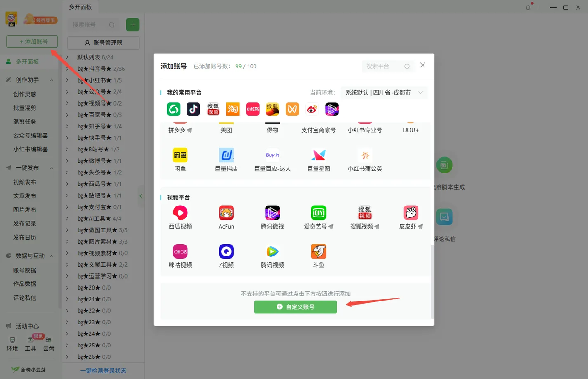The height and width of the screenshot is (379, 588).
Task: Expand the log★Ai工具★ 4/4 group
Action: (x=68, y=218)
